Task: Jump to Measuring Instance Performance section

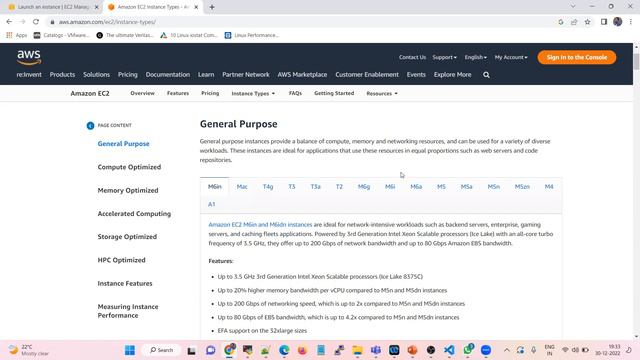Action: (x=128, y=311)
